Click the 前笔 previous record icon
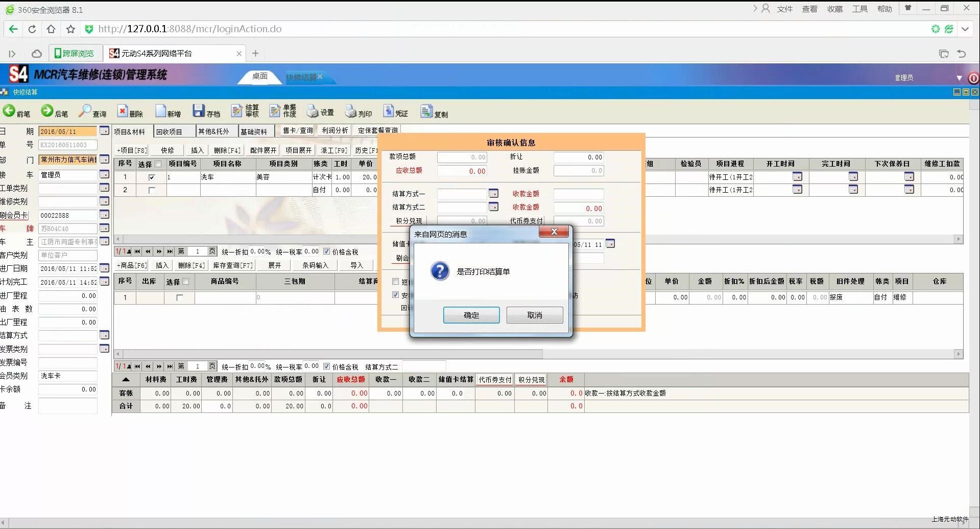Image resolution: width=980 pixels, height=529 pixels. click(x=9, y=111)
